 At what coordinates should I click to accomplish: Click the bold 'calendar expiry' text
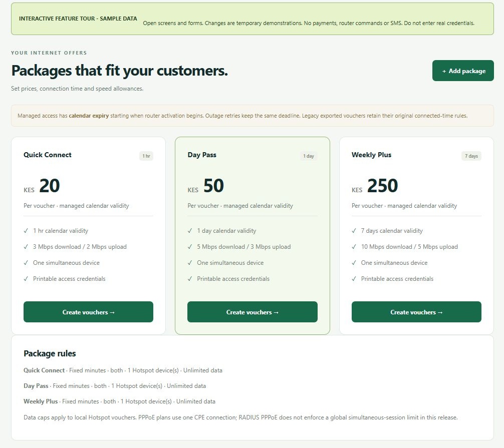(89, 116)
